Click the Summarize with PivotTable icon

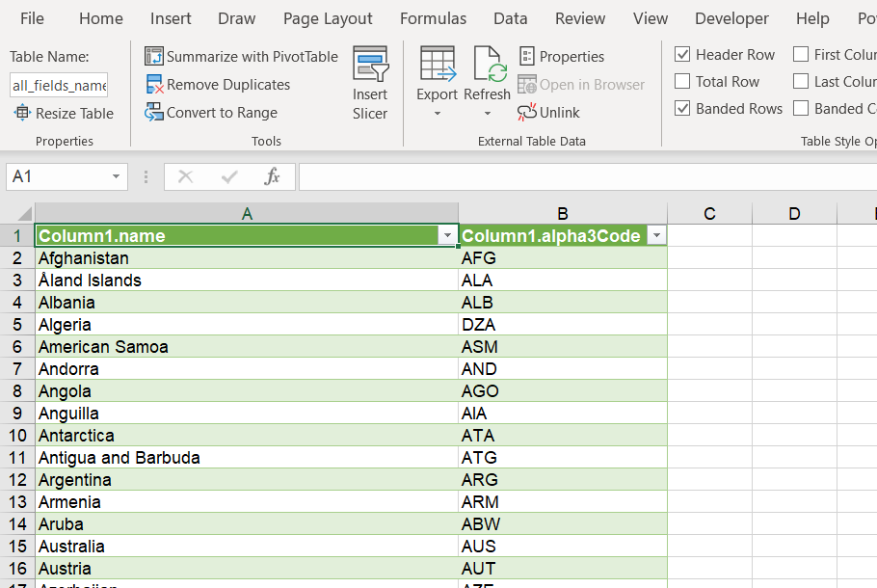coord(154,57)
